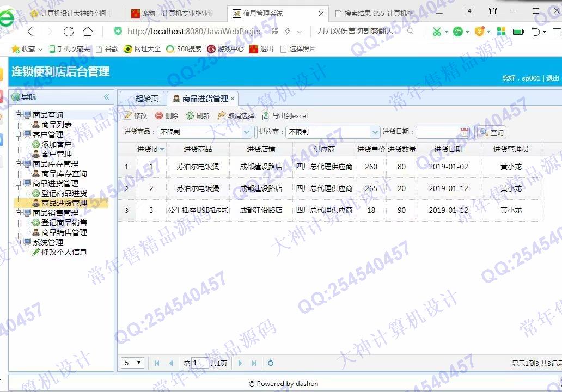Click the 取消选择 (cancel selection) icon
Viewport: 562px width, 392px height.
point(222,115)
